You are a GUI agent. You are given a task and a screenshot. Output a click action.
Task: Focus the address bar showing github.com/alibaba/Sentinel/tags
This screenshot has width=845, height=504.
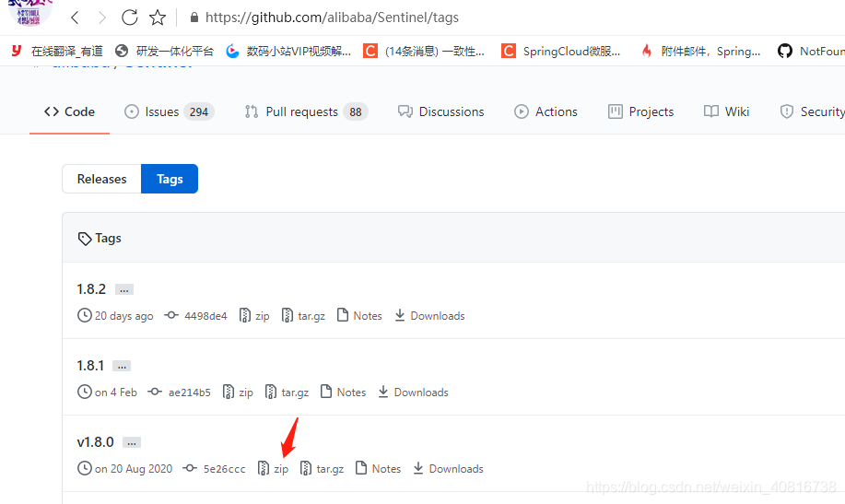pyautogui.click(x=332, y=18)
